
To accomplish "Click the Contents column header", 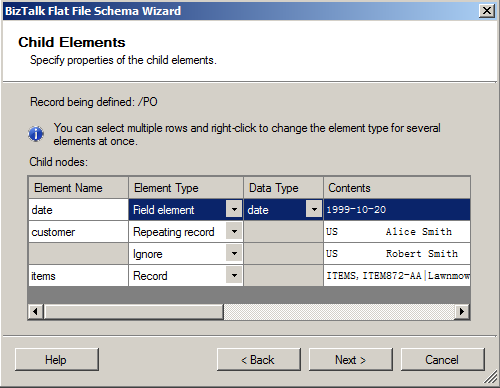I will (x=397, y=188).
